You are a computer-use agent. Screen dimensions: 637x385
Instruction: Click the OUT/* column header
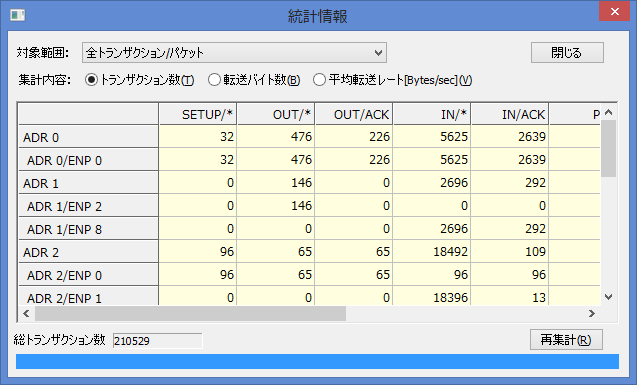[x=276, y=115]
